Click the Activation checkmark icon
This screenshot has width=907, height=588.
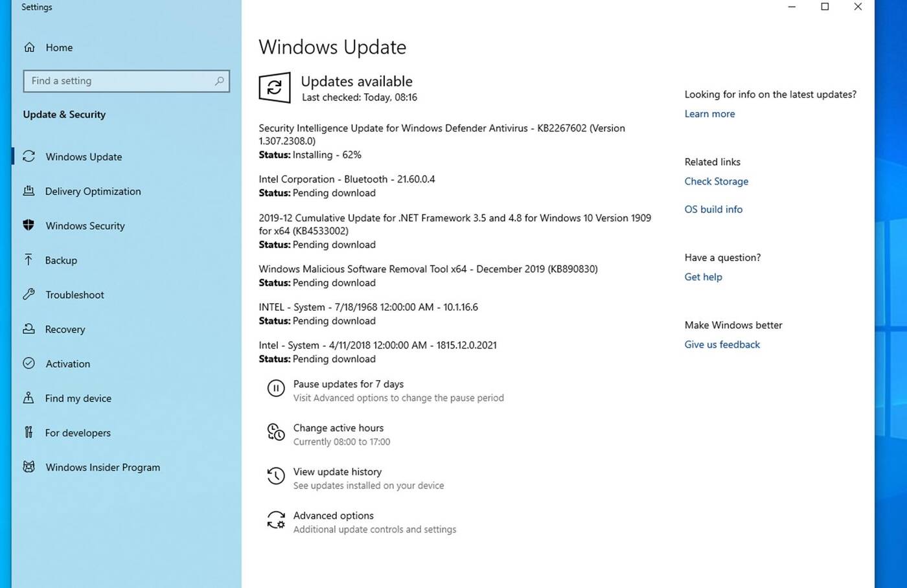click(29, 363)
